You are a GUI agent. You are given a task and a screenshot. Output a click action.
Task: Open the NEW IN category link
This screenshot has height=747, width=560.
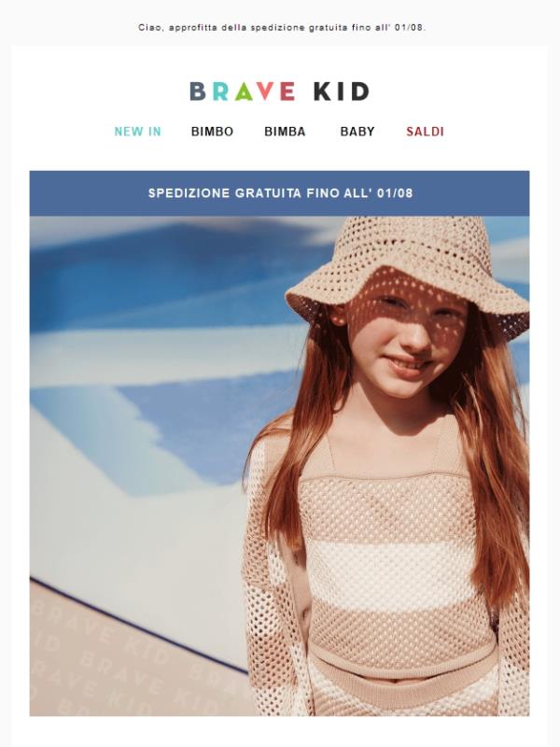137,132
